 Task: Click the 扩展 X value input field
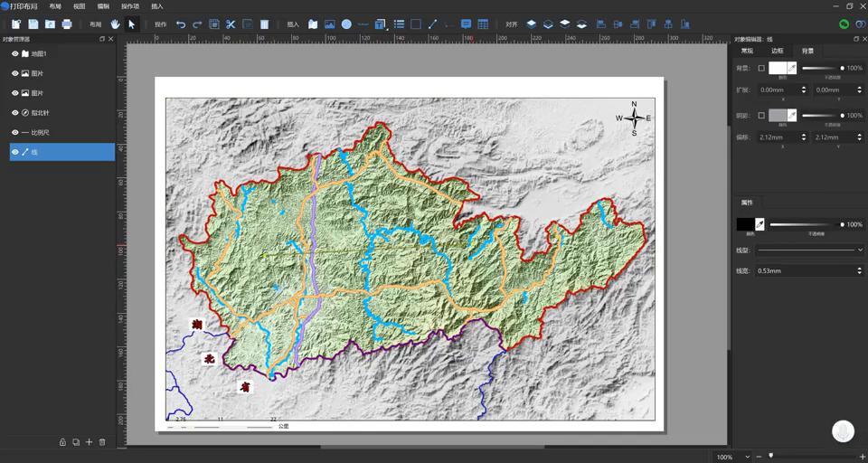coord(778,90)
